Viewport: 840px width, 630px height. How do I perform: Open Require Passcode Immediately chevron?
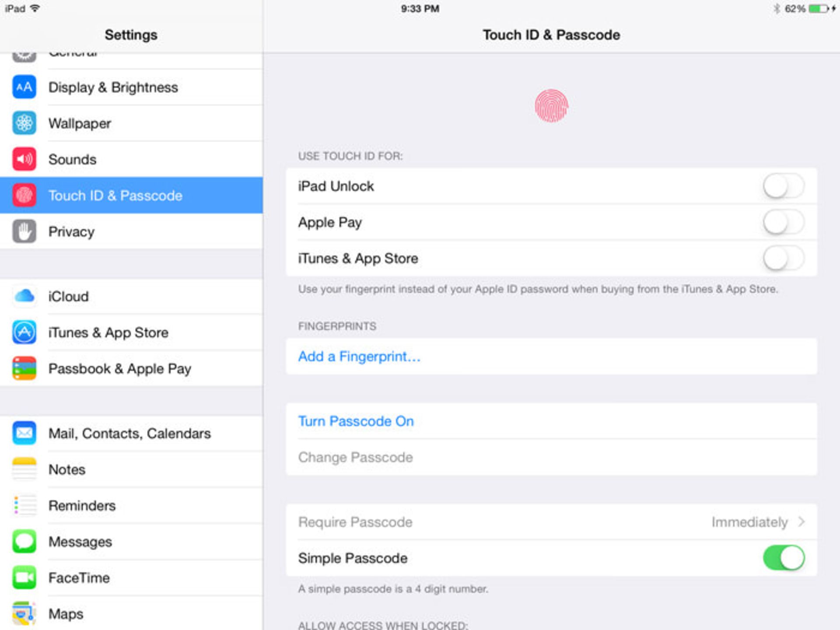[x=801, y=522]
